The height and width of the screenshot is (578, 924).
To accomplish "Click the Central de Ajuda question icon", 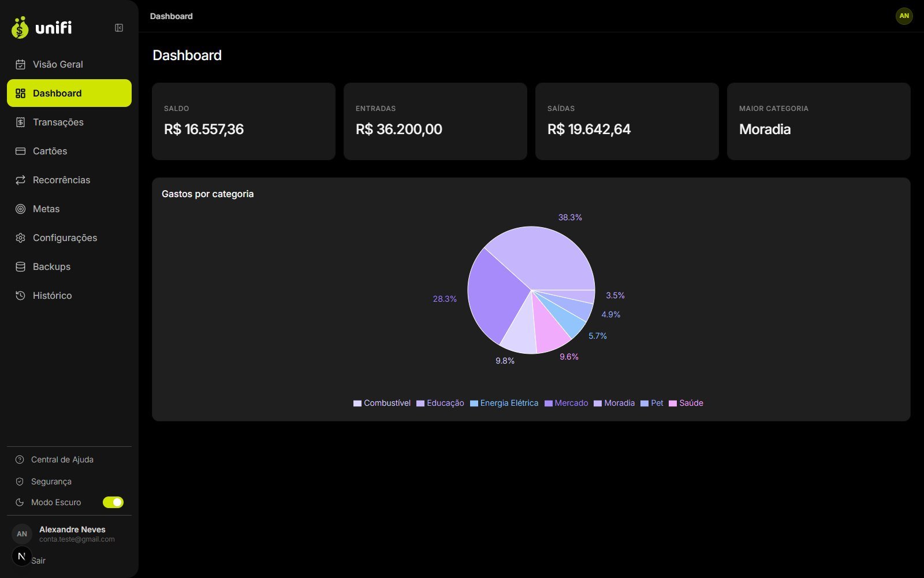I will tap(20, 460).
